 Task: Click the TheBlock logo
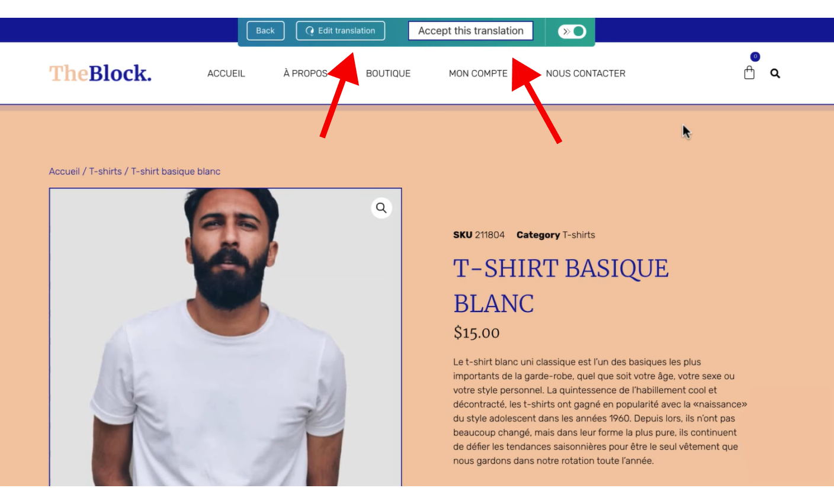[100, 73]
